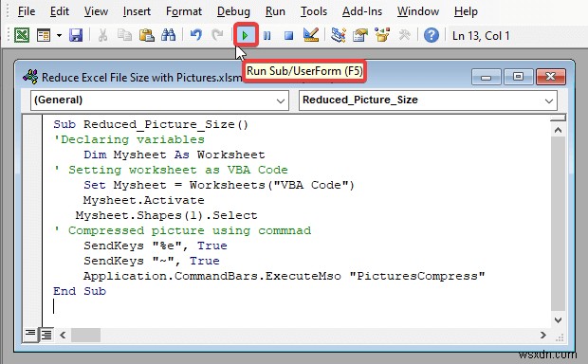Expand the Reduced_Picture_Size procedure dropdown
The width and height of the screenshot is (588, 364).
coord(548,100)
